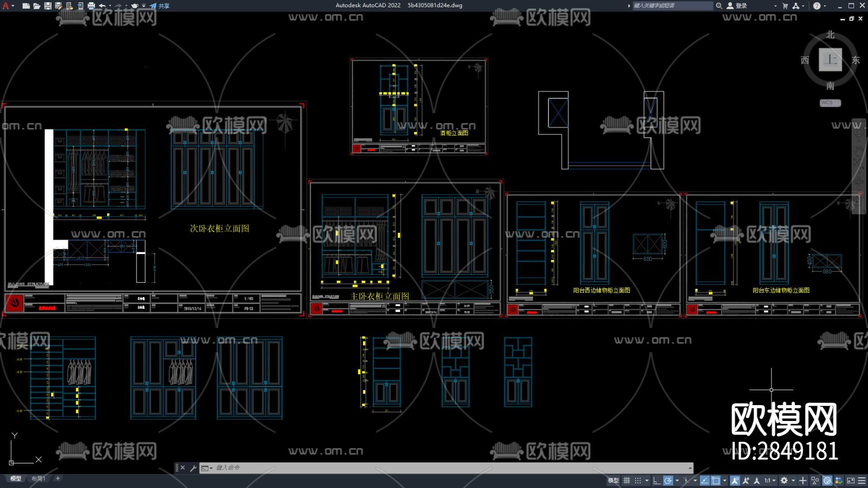Redo the undone action

pos(118,6)
